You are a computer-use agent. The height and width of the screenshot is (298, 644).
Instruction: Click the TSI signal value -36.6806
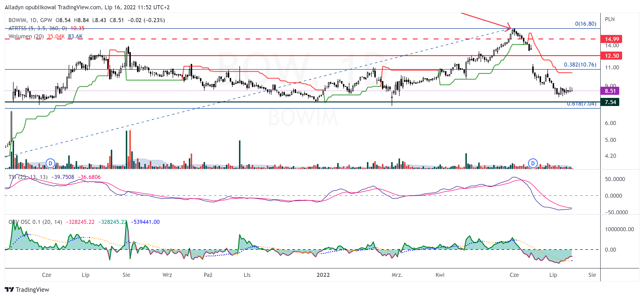(x=89, y=177)
